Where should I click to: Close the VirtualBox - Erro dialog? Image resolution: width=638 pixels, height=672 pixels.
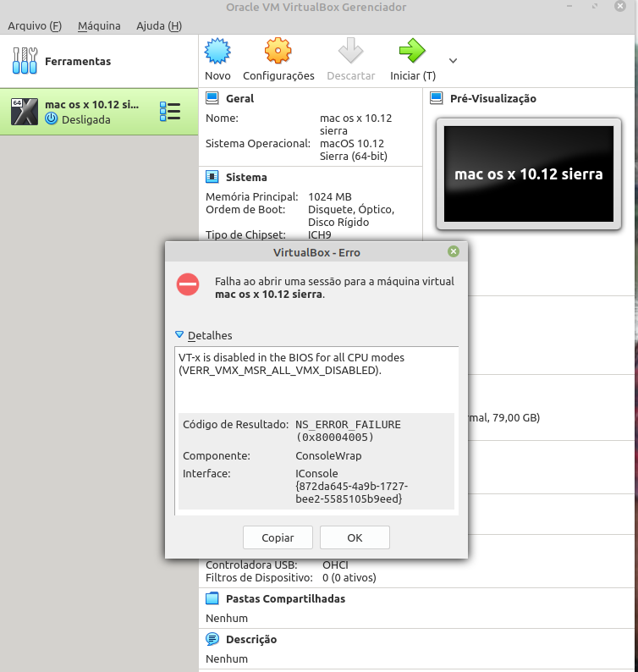click(454, 251)
